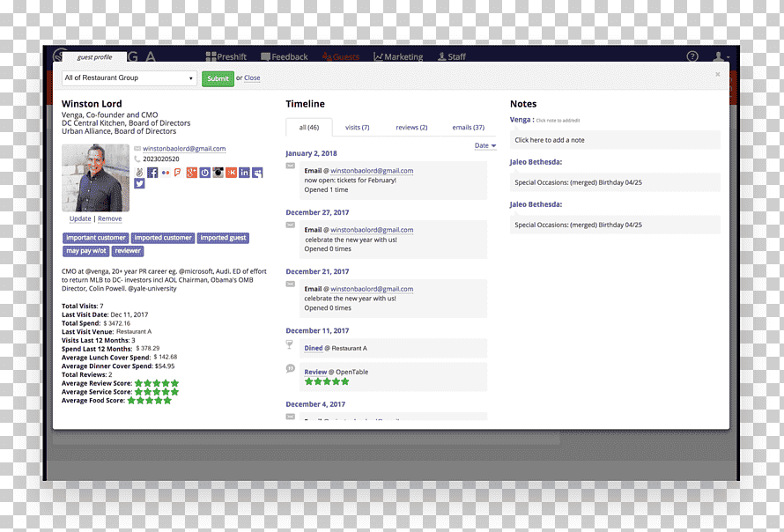Click the OpenTable review five-star rating
The width and height of the screenshot is (784, 532).
pyautogui.click(x=327, y=381)
